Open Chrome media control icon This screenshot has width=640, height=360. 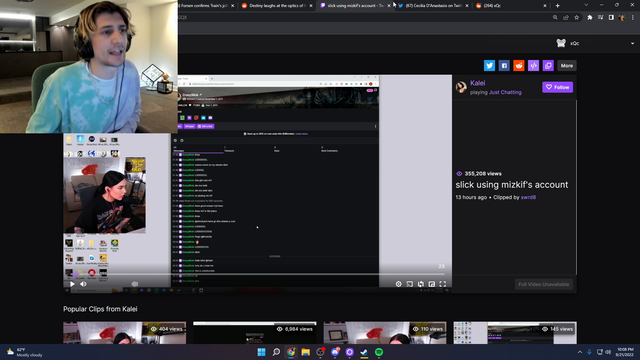[600, 18]
